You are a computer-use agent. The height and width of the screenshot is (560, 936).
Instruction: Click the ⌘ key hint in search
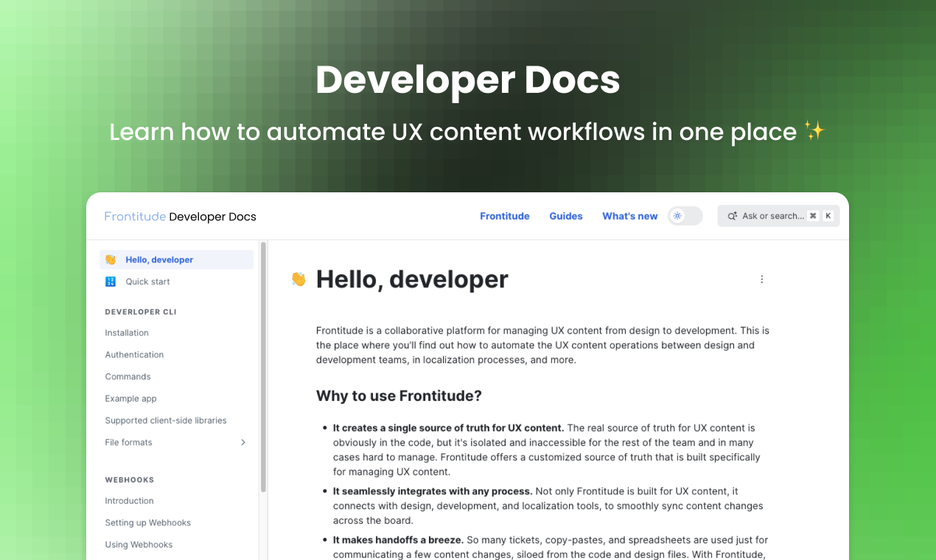coord(813,216)
